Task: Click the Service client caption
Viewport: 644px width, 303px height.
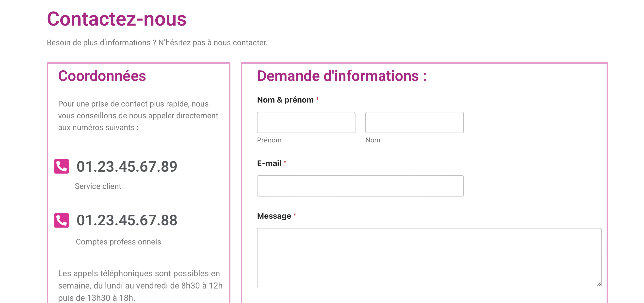Action: coord(98,186)
